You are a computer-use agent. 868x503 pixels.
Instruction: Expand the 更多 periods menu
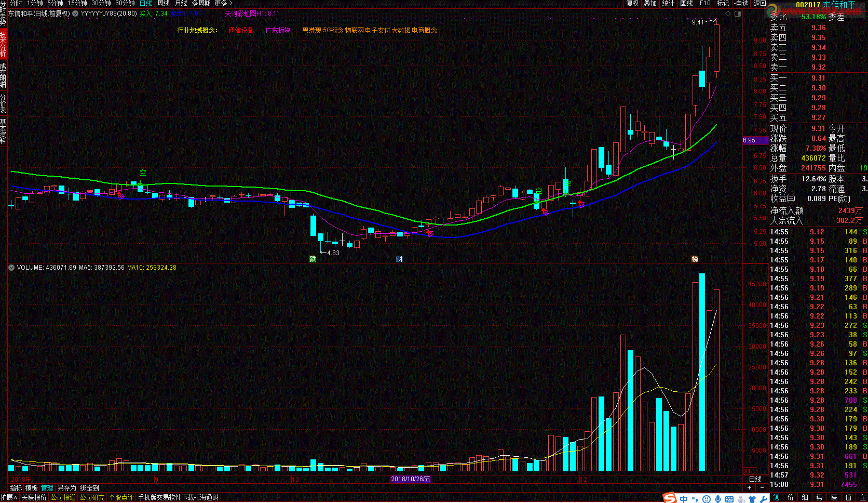pos(223,3)
